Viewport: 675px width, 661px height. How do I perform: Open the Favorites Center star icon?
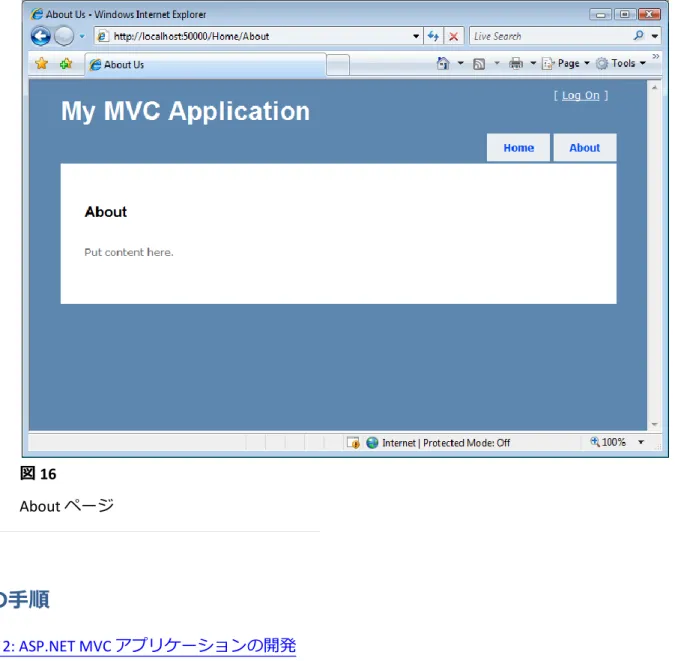tap(41, 64)
